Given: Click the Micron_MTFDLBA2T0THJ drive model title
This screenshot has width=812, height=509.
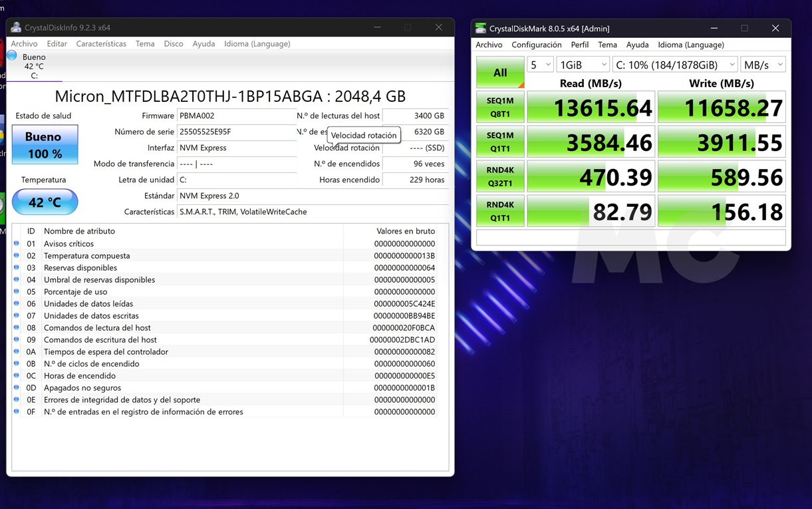Looking at the screenshot, I should (x=230, y=96).
